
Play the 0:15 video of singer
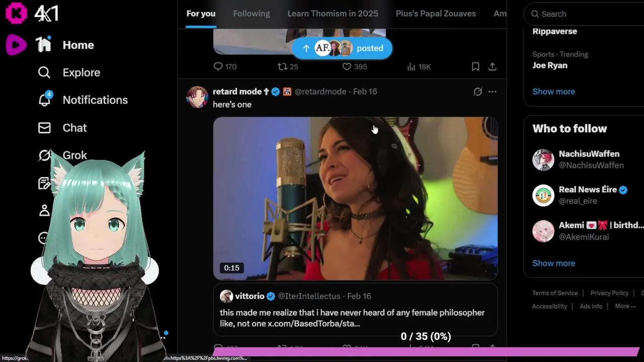(355, 199)
